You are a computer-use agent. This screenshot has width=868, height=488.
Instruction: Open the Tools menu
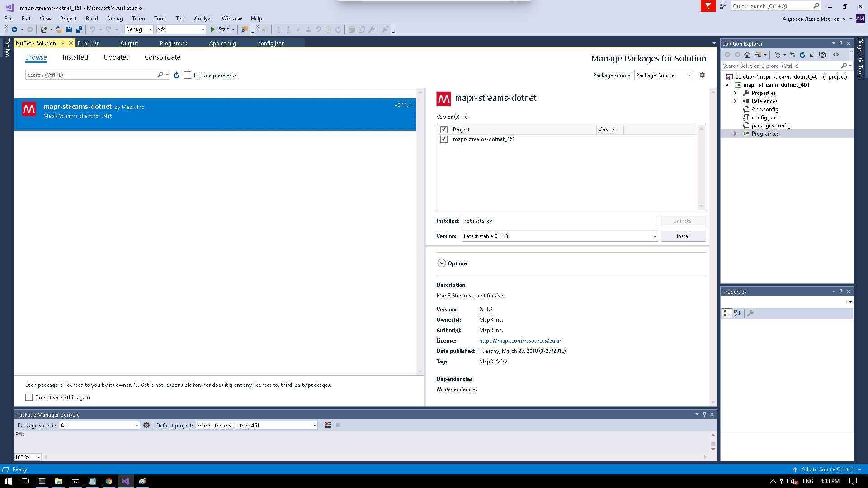pos(160,19)
